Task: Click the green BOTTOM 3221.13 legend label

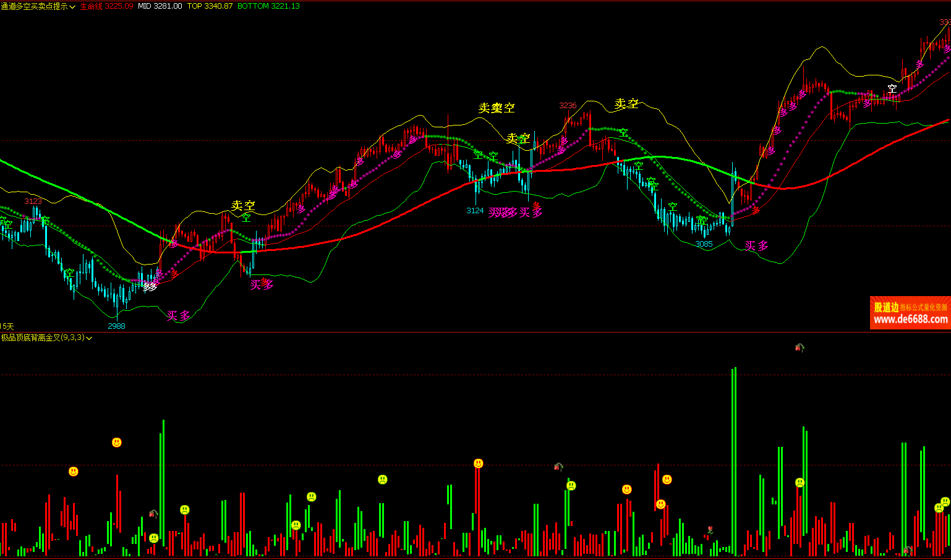Action: pos(268,6)
